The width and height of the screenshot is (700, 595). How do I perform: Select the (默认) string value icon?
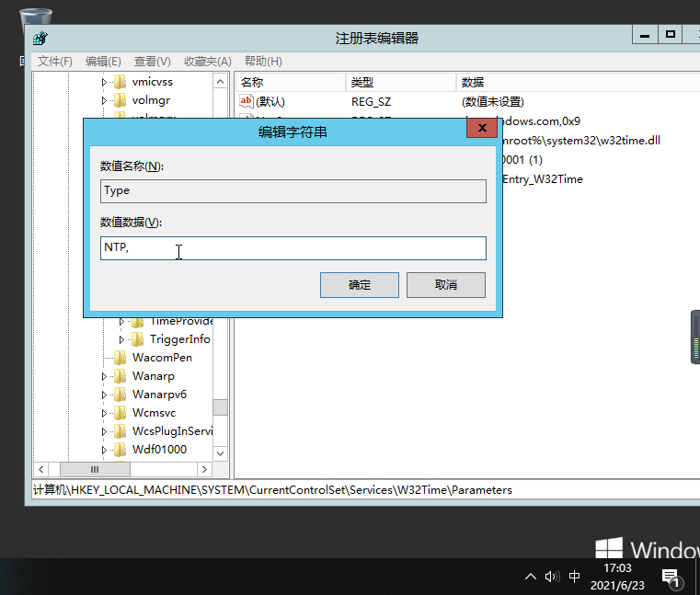(246, 101)
